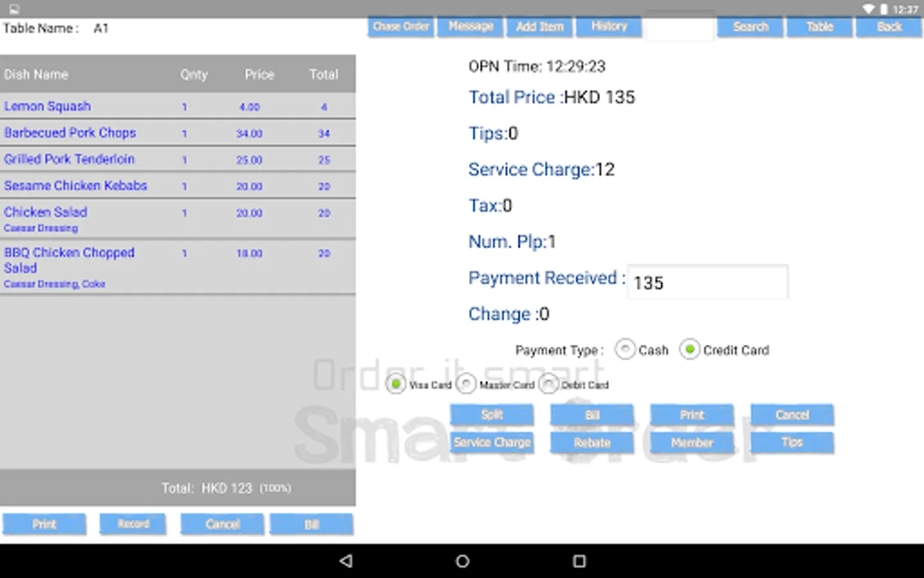Screen dimensions: 924x578
Task: Choose the Master Card option
Action: (466, 384)
